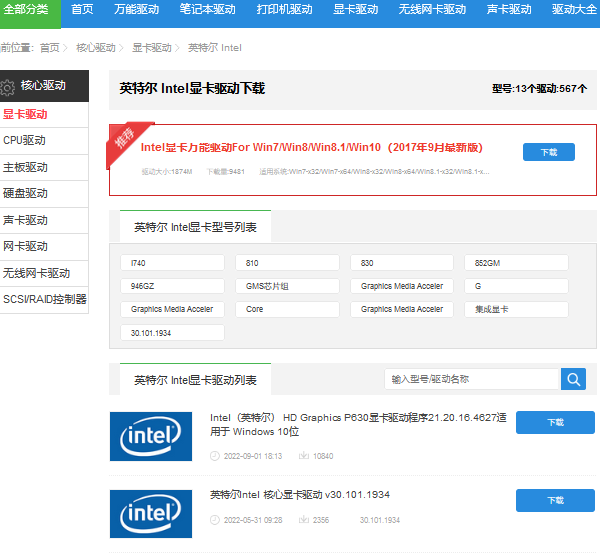
Task: Click the gear icon beside 核心驱动
Action: [x=8, y=87]
